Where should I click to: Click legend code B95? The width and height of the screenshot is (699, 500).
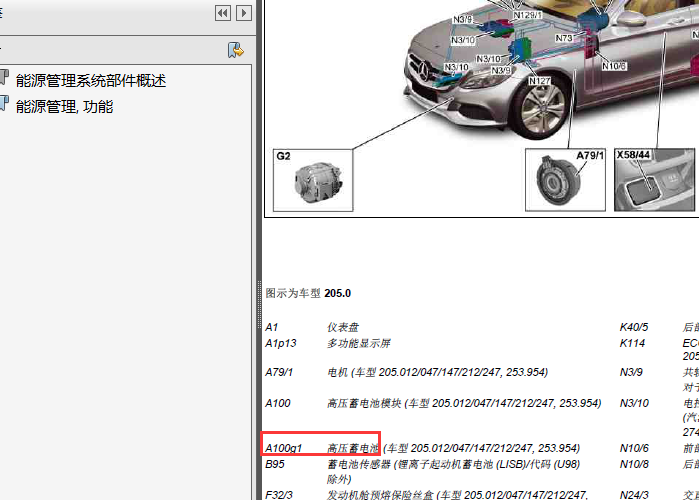point(275,464)
